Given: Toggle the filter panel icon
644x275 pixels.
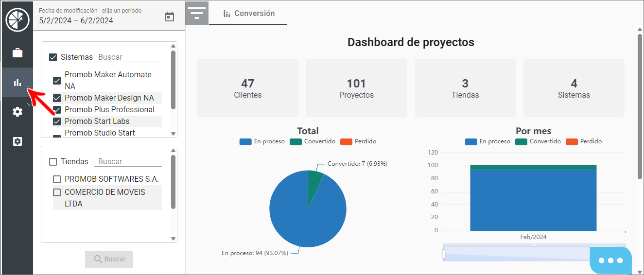Looking at the screenshot, I should tap(197, 13).
